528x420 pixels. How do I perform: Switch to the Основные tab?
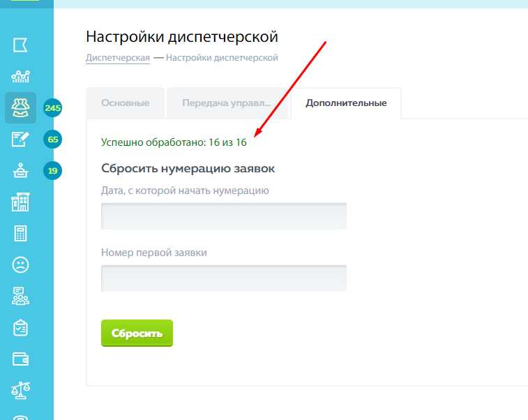pos(126,103)
